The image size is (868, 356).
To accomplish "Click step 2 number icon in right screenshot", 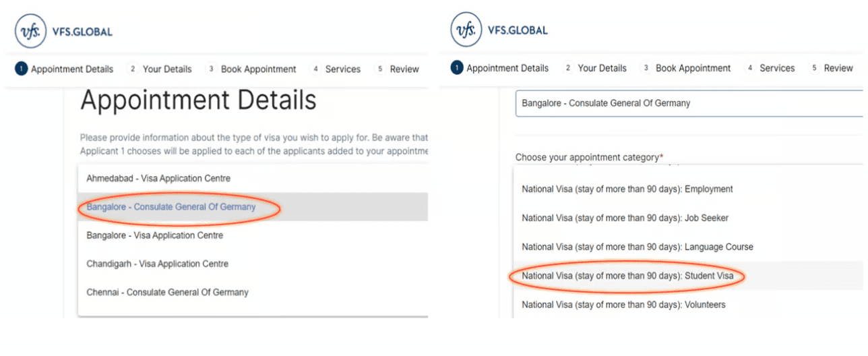I will click(568, 68).
